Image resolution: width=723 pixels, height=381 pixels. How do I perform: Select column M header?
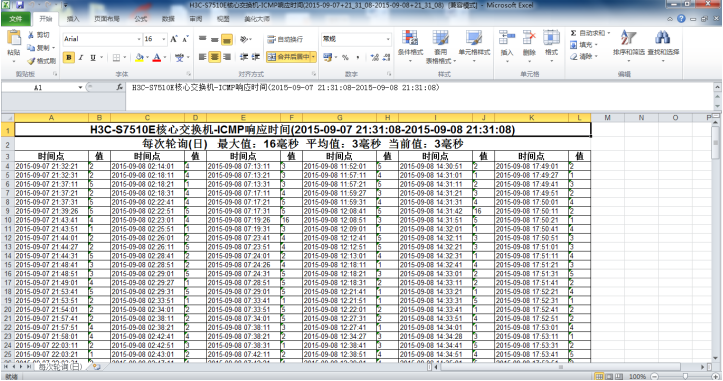coord(607,118)
